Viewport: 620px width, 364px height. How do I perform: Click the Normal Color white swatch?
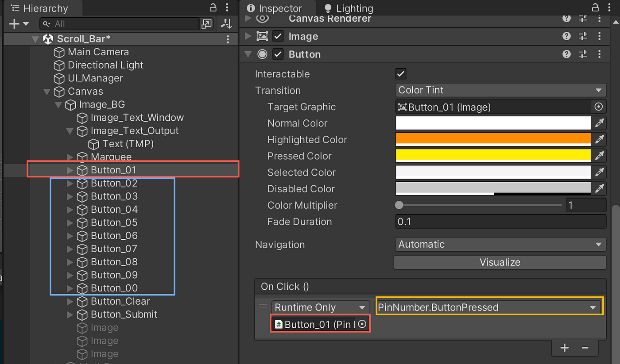493,123
